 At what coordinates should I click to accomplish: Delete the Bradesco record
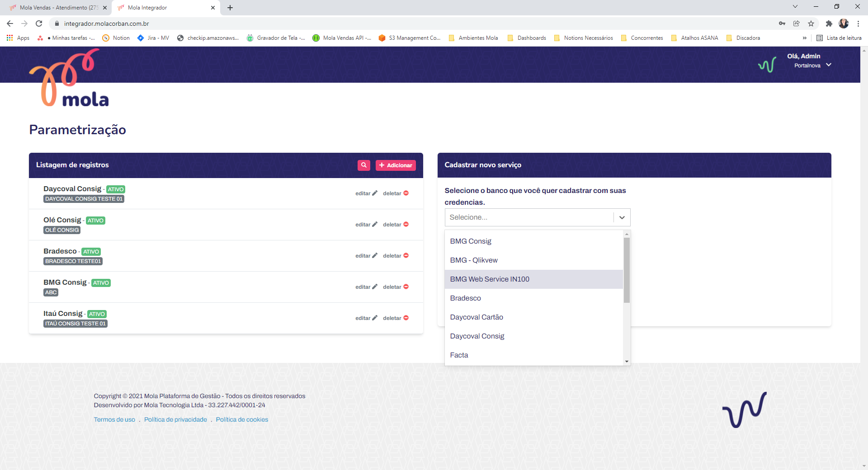[x=396, y=256]
